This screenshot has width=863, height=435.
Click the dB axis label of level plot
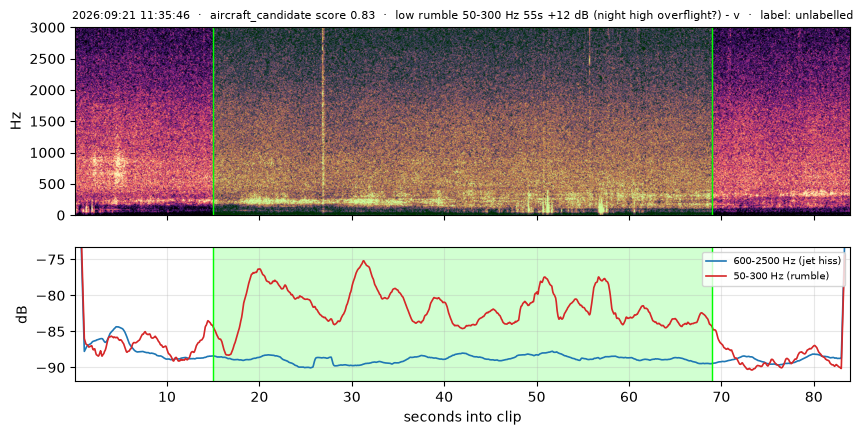point(22,314)
